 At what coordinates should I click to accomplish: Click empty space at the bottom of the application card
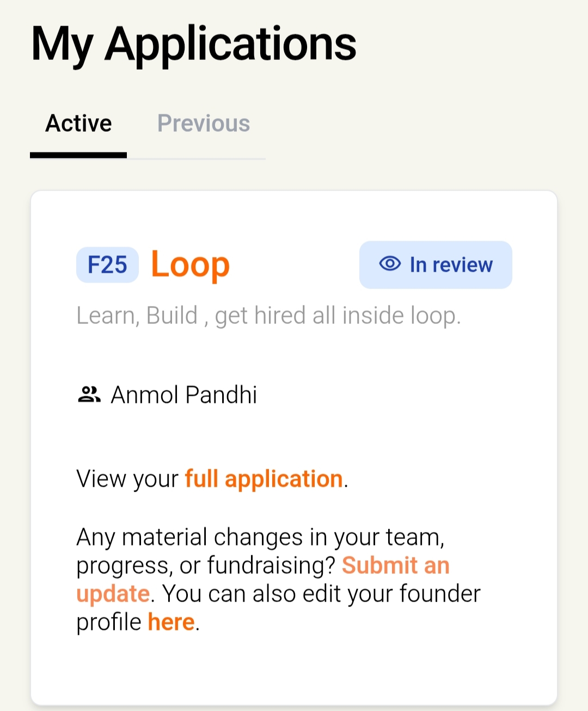294,671
